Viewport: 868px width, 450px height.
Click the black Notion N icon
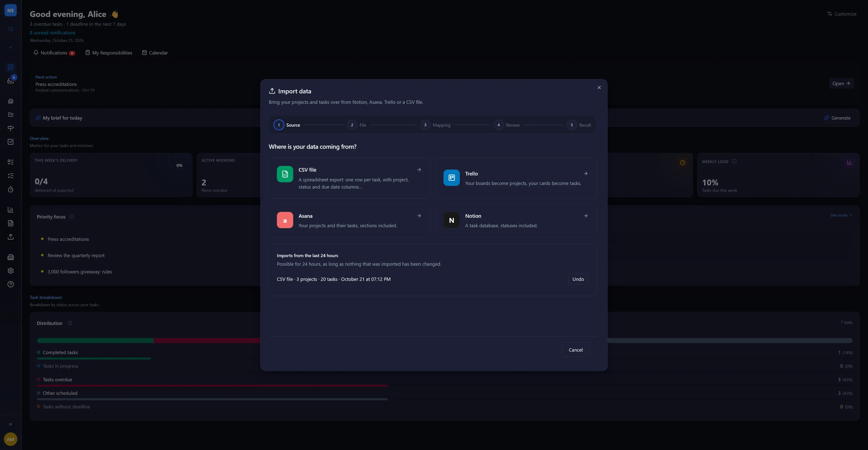[452, 220]
